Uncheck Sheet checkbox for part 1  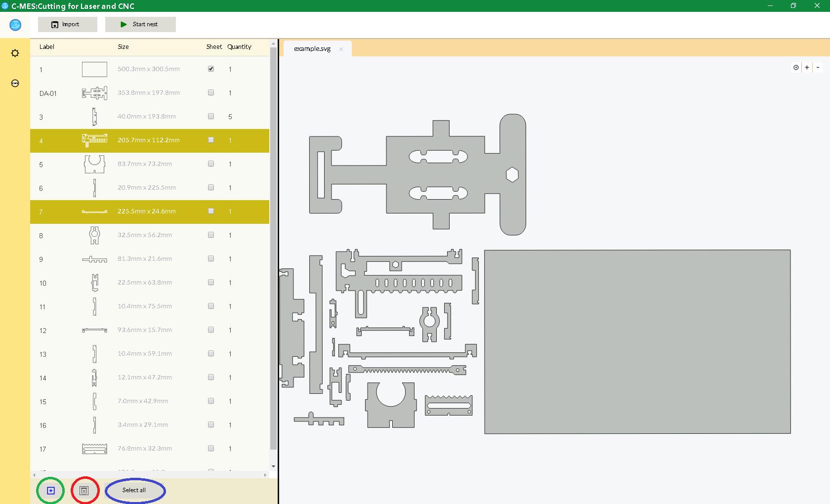coord(211,69)
